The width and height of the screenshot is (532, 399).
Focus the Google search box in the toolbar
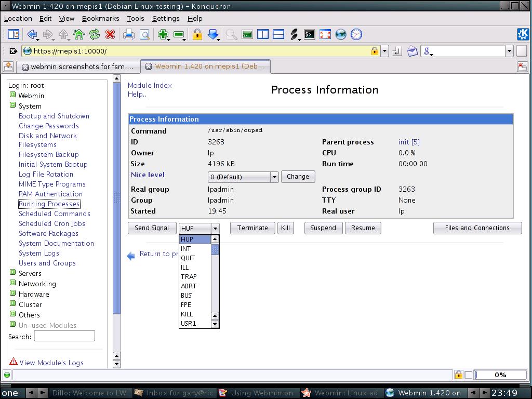coord(467,51)
